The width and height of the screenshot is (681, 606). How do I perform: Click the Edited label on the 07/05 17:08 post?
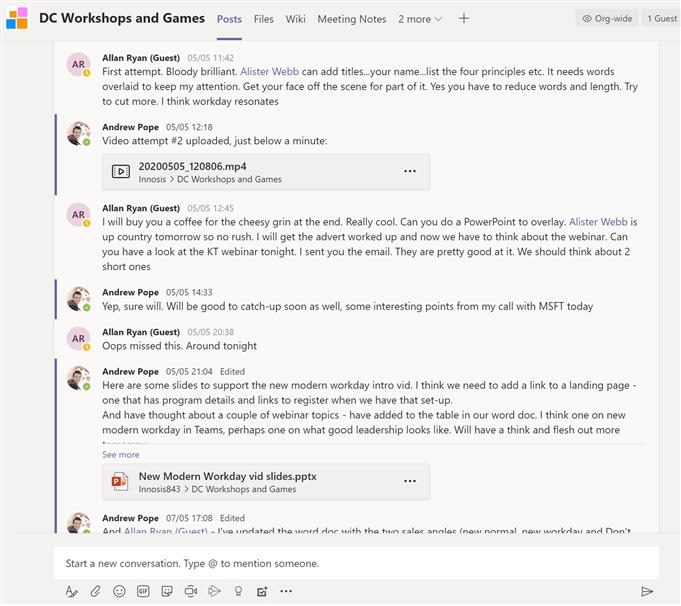pyautogui.click(x=232, y=518)
